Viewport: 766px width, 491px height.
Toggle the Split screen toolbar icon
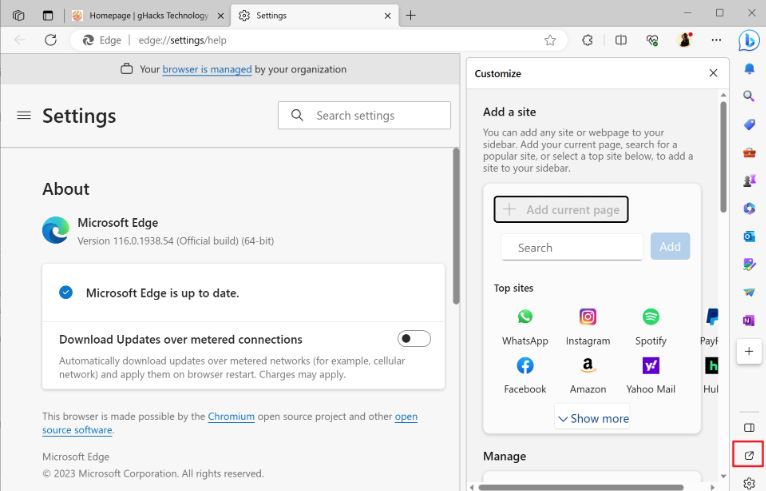(621, 40)
